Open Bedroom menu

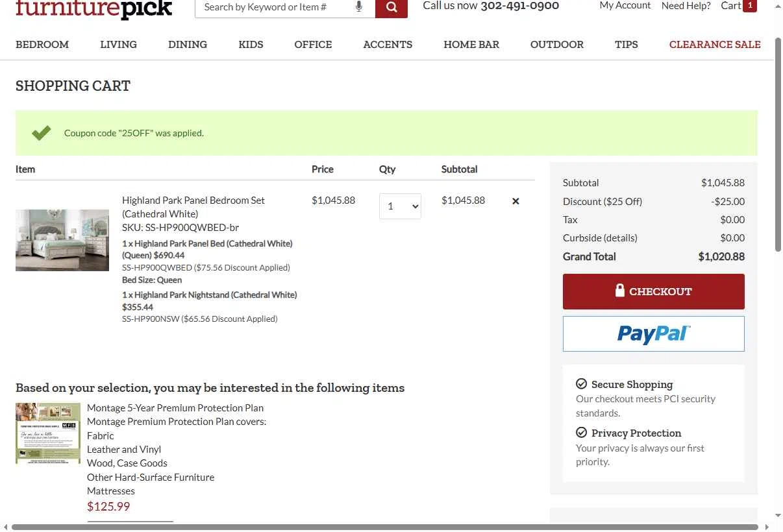click(x=42, y=45)
